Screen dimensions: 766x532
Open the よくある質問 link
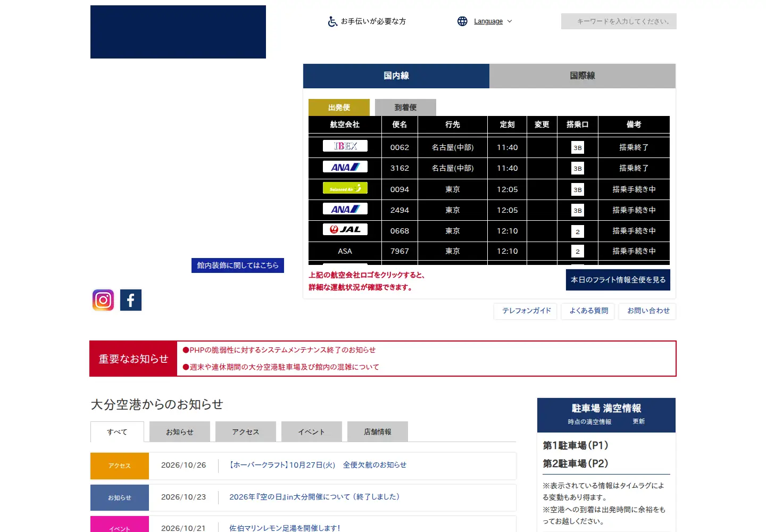pyautogui.click(x=589, y=311)
